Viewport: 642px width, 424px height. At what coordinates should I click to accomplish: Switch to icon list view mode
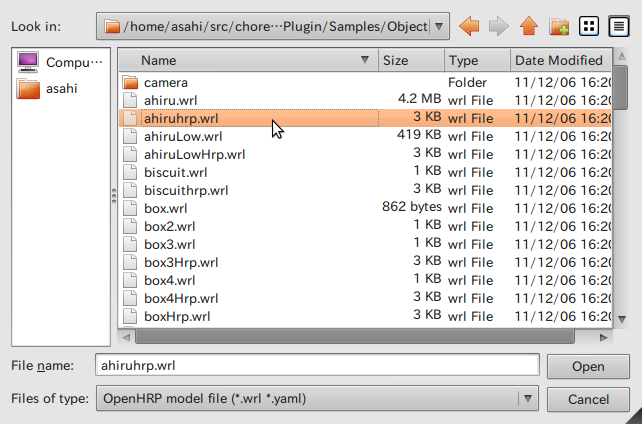pyautogui.click(x=590, y=26)
